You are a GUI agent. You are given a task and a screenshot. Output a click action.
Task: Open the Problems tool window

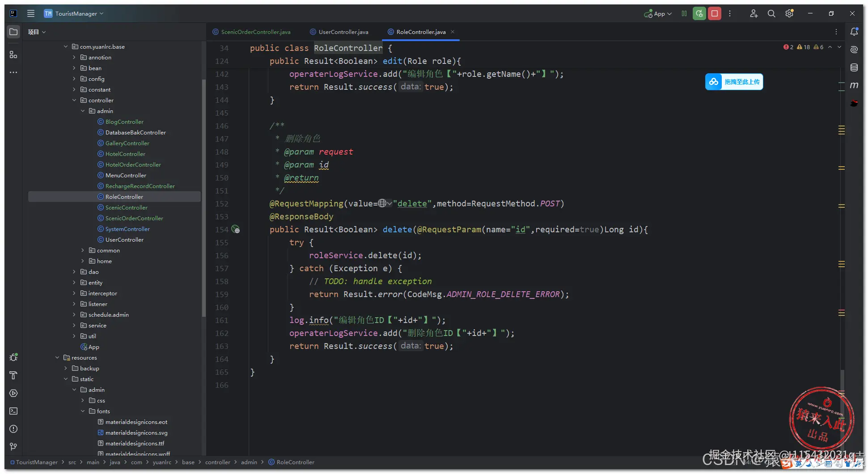[13, 429]
